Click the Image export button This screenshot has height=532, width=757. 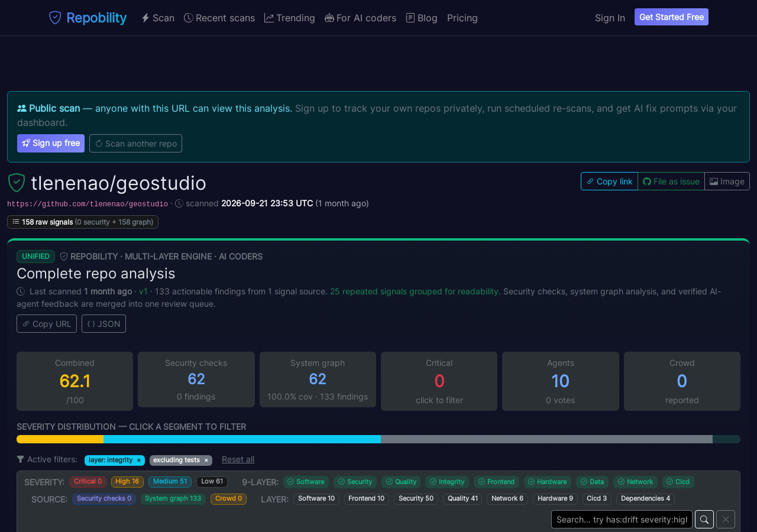tap(727, 181)
